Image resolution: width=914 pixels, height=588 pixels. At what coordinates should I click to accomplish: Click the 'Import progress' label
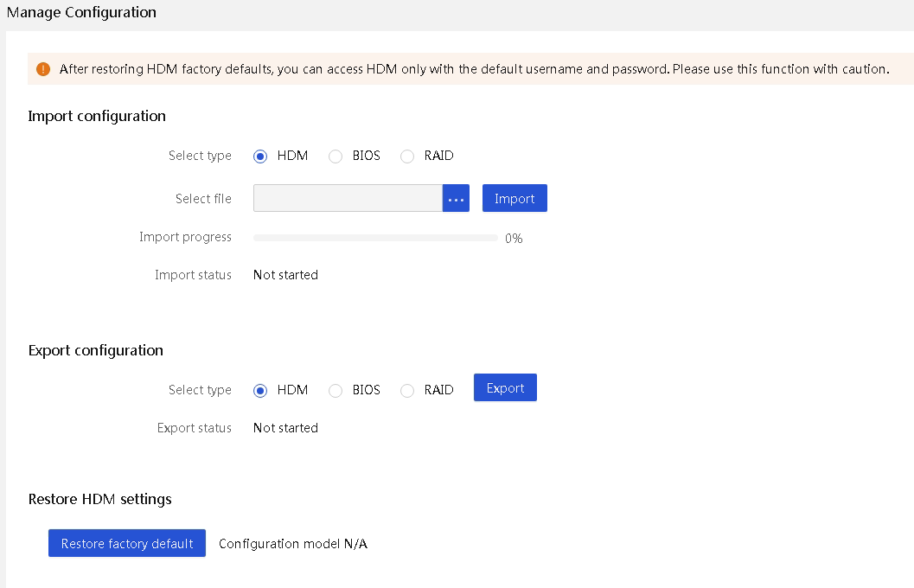point(185,237)
